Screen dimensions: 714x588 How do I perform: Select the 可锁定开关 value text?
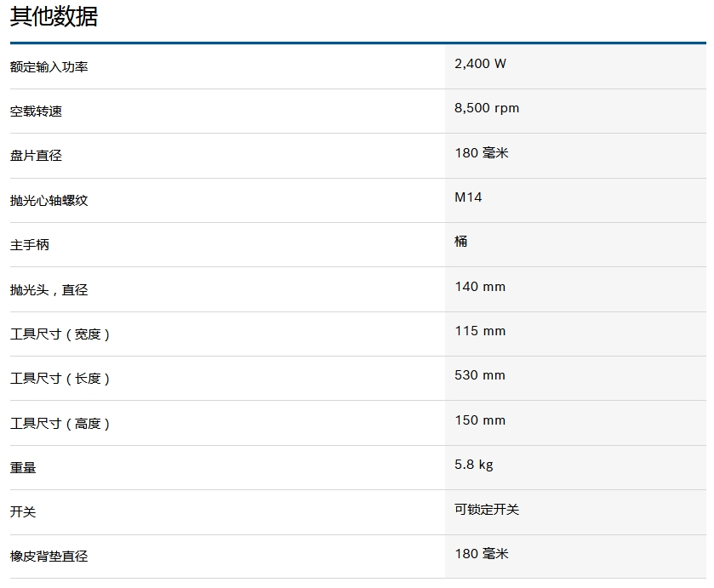tap(487, 509)
